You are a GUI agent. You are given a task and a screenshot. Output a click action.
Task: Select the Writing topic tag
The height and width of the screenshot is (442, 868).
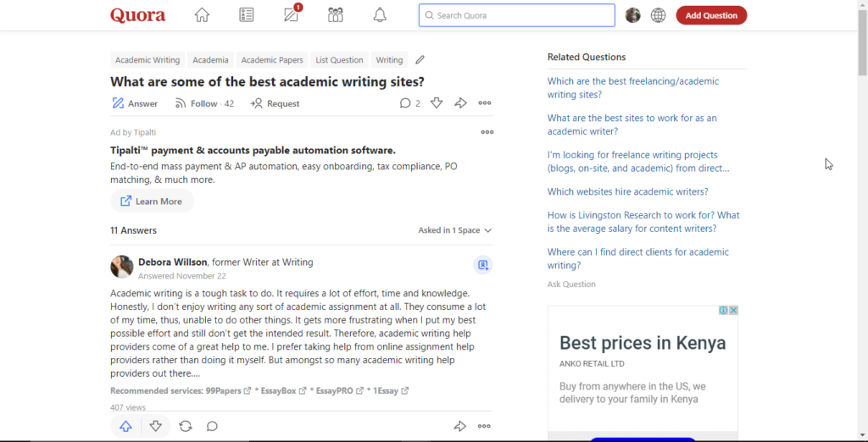pyautogui.click(x=389, y=60)
